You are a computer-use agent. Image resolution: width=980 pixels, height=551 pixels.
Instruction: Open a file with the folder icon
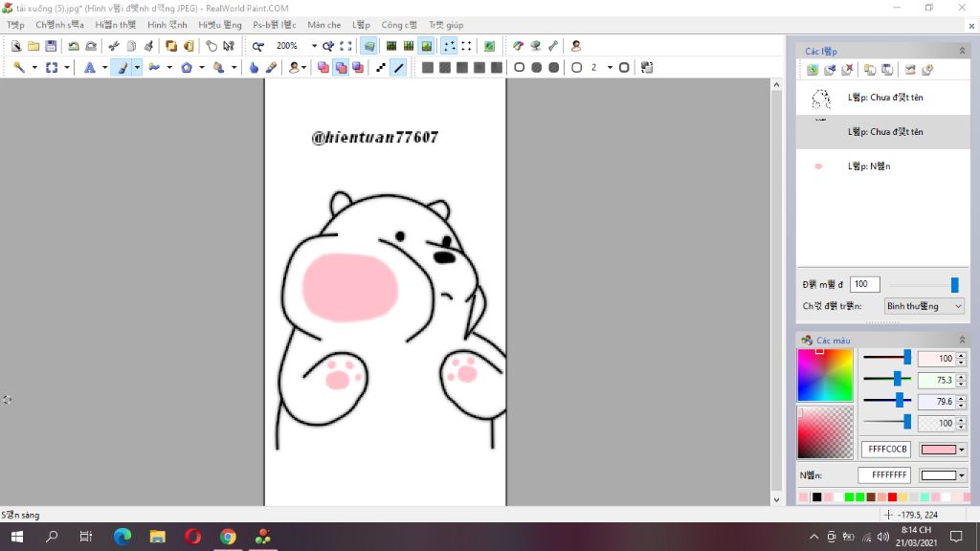[x=33, y=46]
